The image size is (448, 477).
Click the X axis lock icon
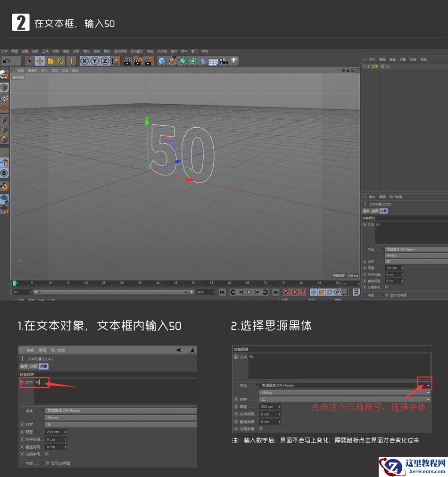point(84,61)
